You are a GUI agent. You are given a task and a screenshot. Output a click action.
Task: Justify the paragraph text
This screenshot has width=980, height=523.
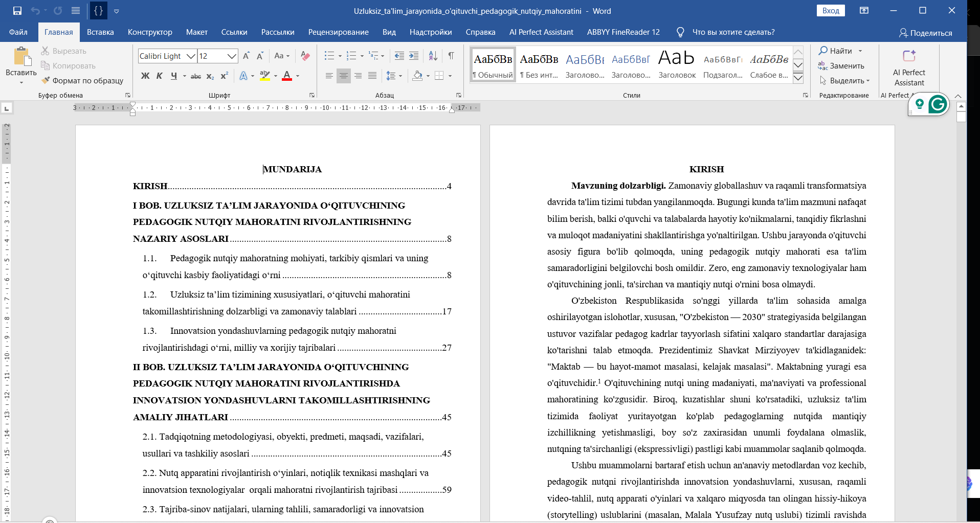[x=372, y=76]
